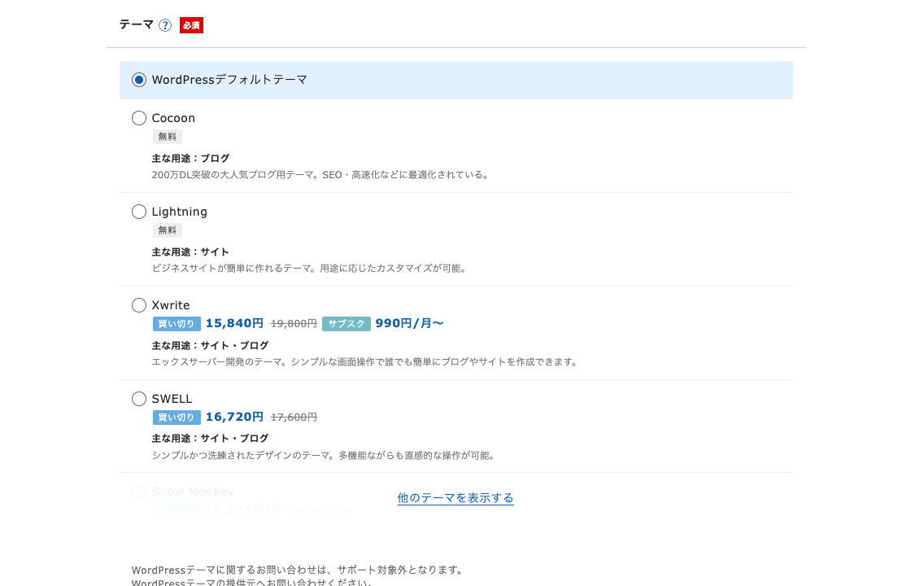Click the 無料 tag under Cocoon
This screenshot has width=924, height=586.
coord(168,137)
